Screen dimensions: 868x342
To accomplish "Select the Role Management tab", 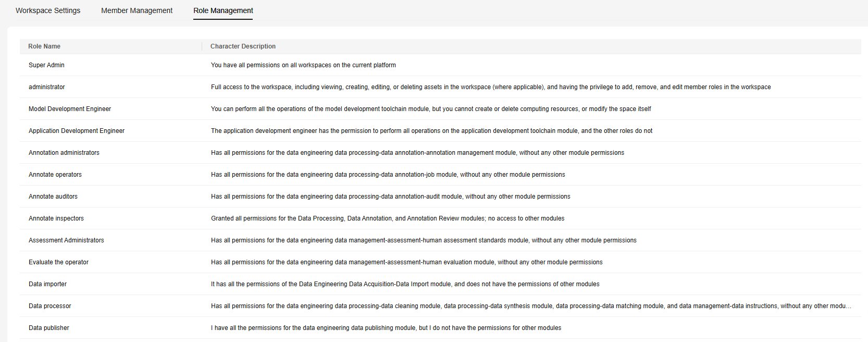I will [223, 10].
